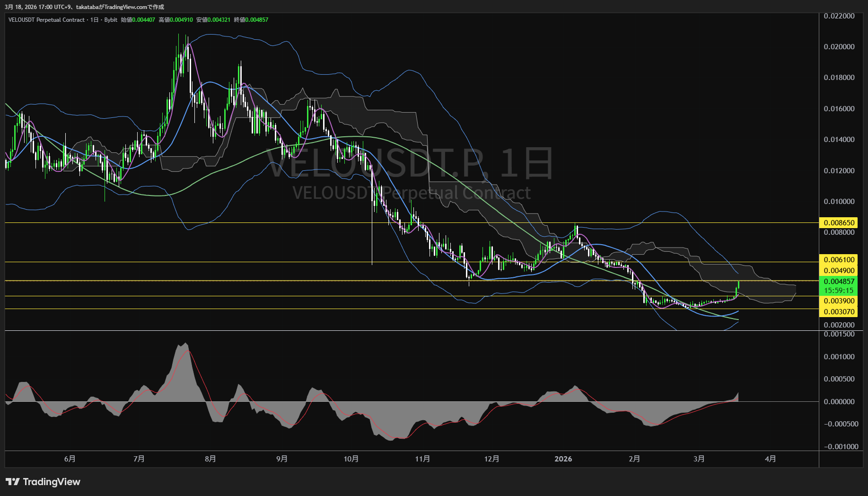Click the 0.020000 price scale label
The image size is (868, 496).
click(x=839, y=47)
